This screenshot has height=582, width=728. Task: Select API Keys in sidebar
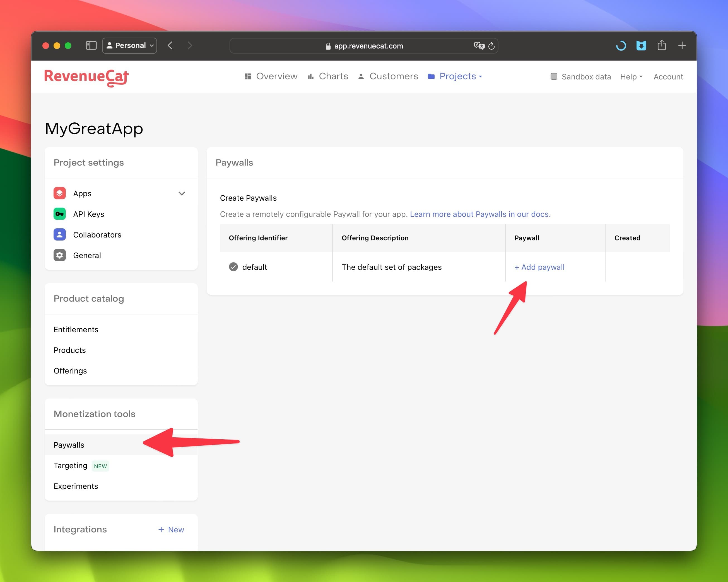(x=121, y=214)
